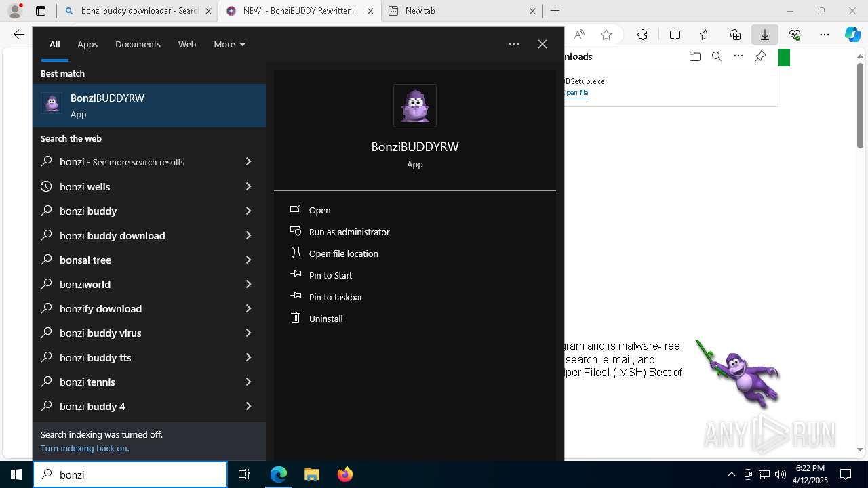
Task: Open Edge Collections icon
Action: coord(735,35)
